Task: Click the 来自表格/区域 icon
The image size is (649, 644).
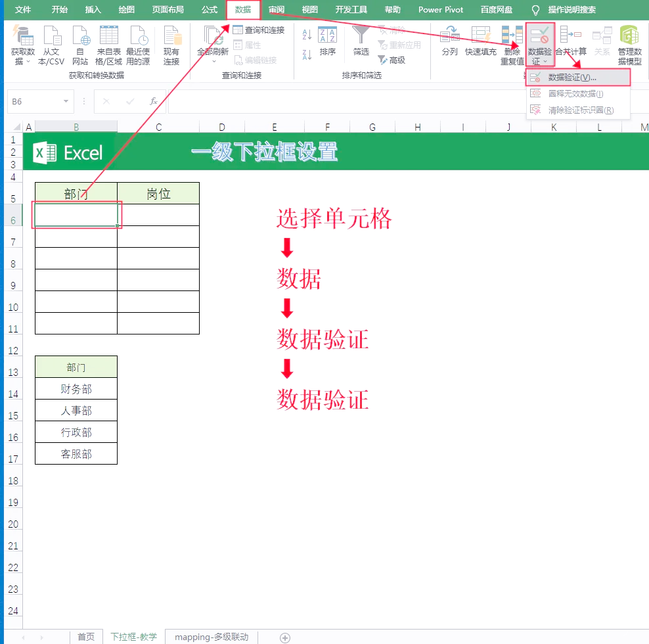Action: (109, 35)
